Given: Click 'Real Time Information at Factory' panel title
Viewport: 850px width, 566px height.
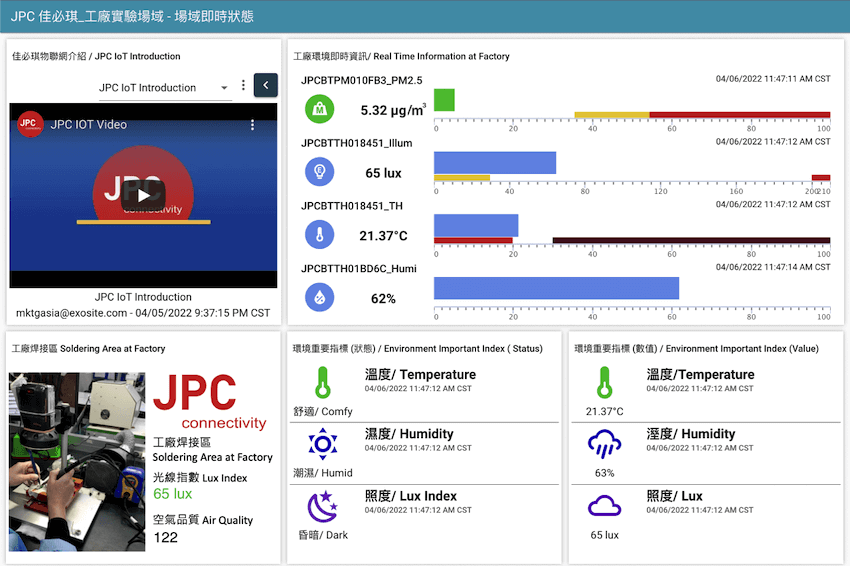Looking at the screenshot, I should 441,56.
